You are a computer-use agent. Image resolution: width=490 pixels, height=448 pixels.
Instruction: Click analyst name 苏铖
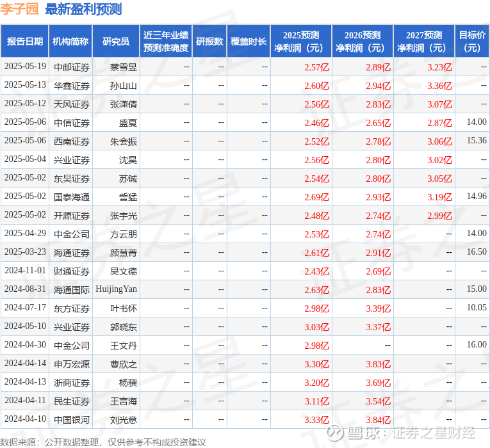128,179
